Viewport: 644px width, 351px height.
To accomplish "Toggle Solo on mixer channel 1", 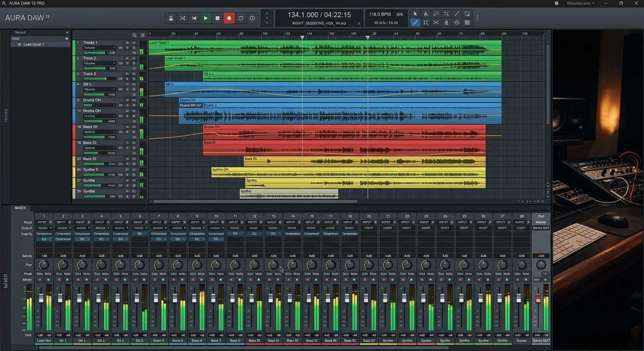I will 40,274.
